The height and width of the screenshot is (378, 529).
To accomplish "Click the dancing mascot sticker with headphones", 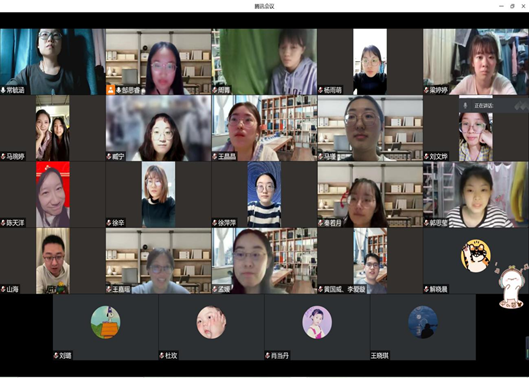I will point(511,286).
